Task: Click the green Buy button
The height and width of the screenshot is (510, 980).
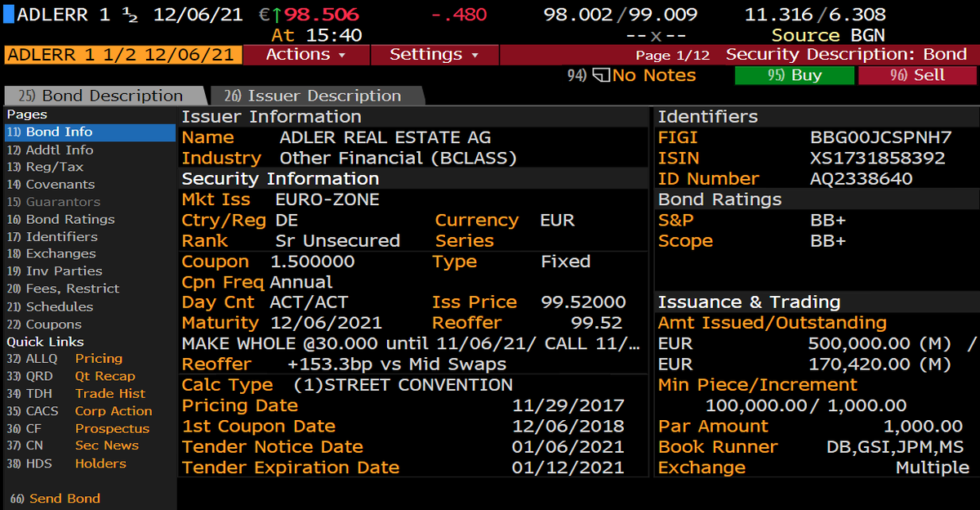Action: [795, 75]
